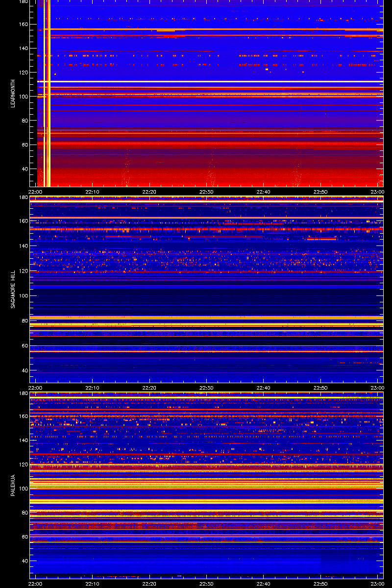
Task: Select the 60 frequency tick on Sagamore Hill axis
Action: (24, 346)
